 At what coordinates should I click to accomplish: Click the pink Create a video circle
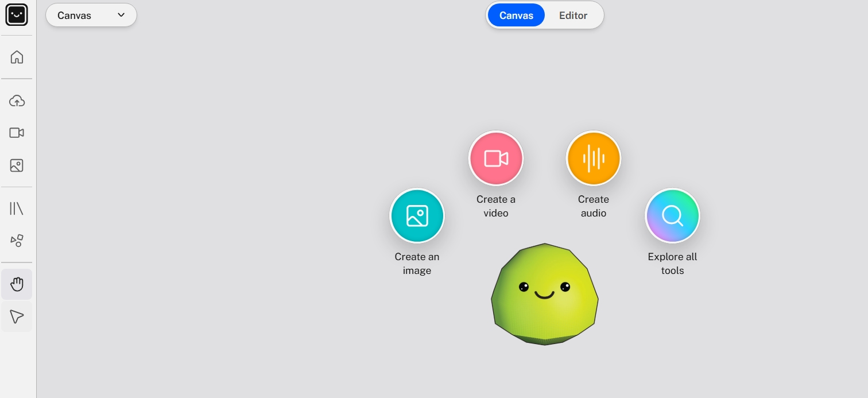[495, 159]
